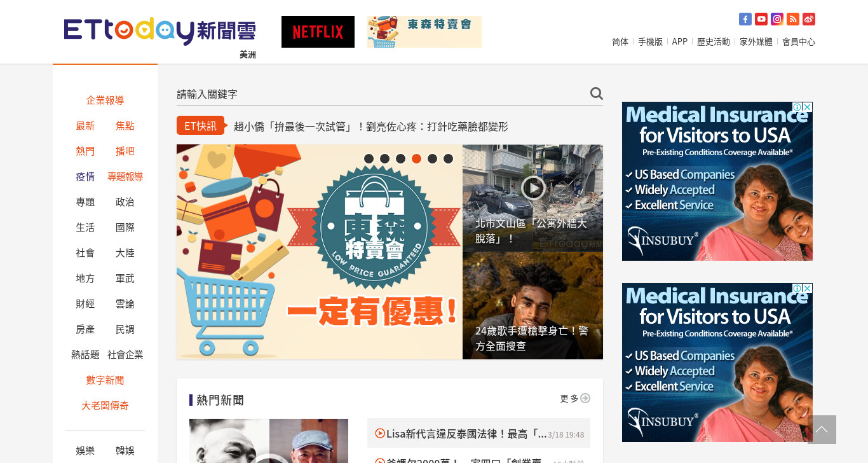
Task: Open AdChoices info on upper ad
Action: [x=797, y=107]
